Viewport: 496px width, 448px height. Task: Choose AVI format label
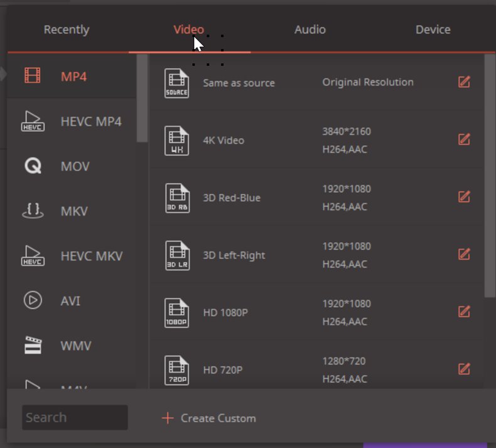tap(70, 301)
